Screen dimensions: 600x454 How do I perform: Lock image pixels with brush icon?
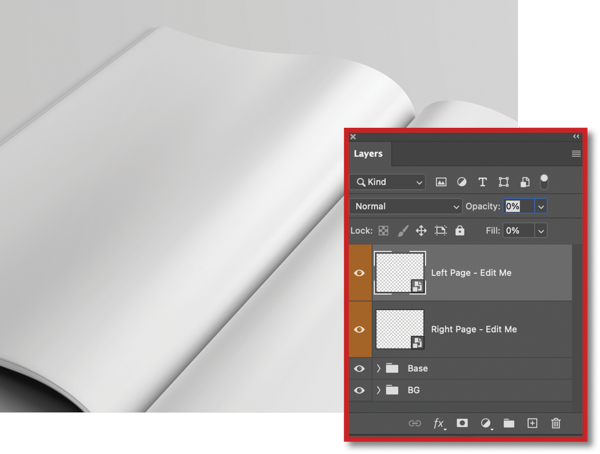point(402,230)
